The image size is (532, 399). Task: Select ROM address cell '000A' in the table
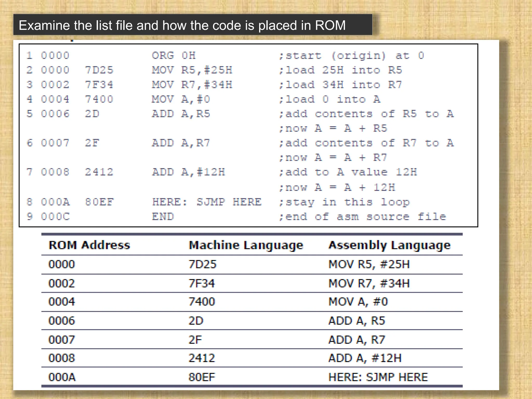click(62, 377)
